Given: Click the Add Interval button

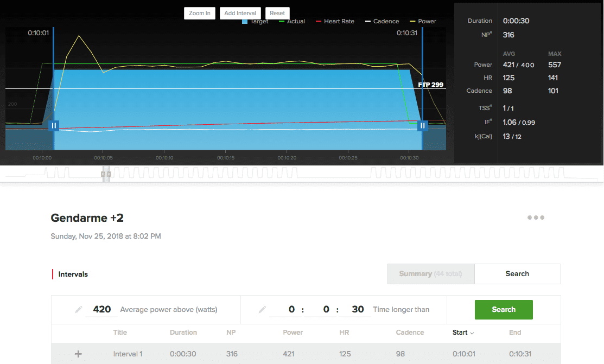Looking at the screenshot, I should point(240,13).
